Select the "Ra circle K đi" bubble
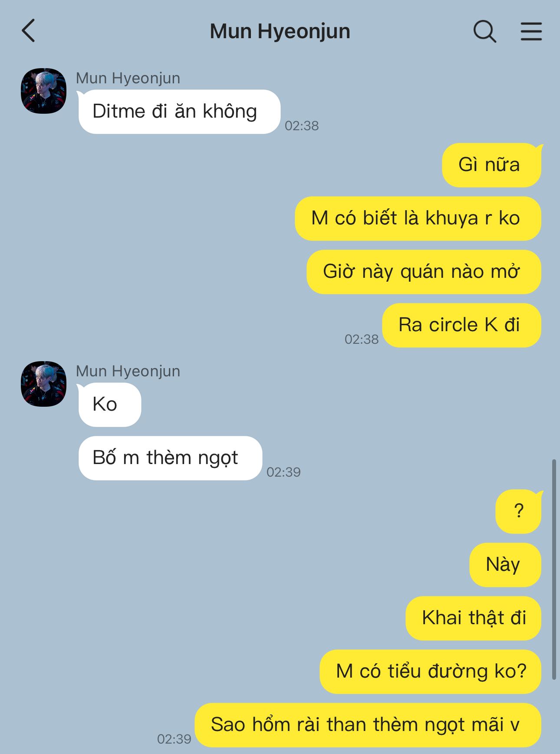The width and height of the screenshot is (560, 754). coord(461,325)
